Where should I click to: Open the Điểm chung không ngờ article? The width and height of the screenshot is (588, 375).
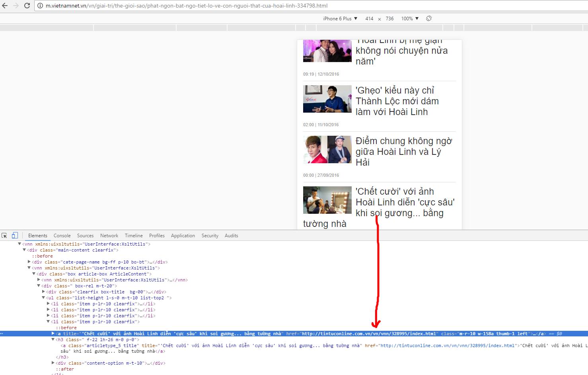click(x=403, y=152)
